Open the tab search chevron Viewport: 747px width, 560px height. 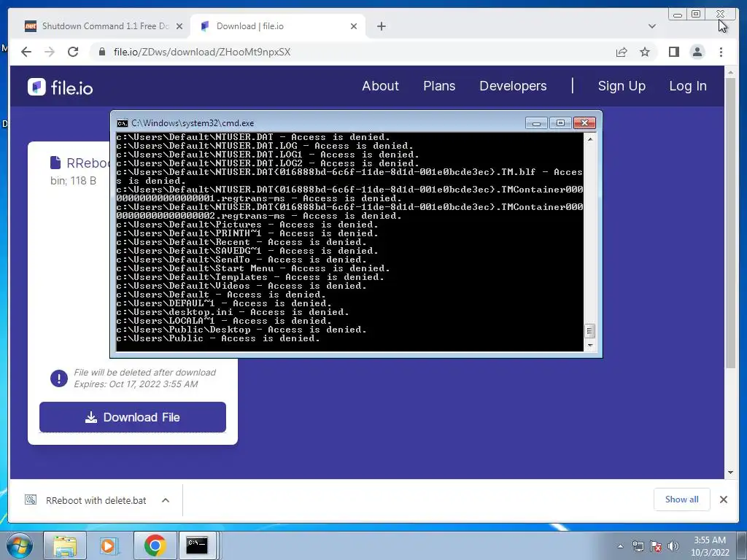651,26
